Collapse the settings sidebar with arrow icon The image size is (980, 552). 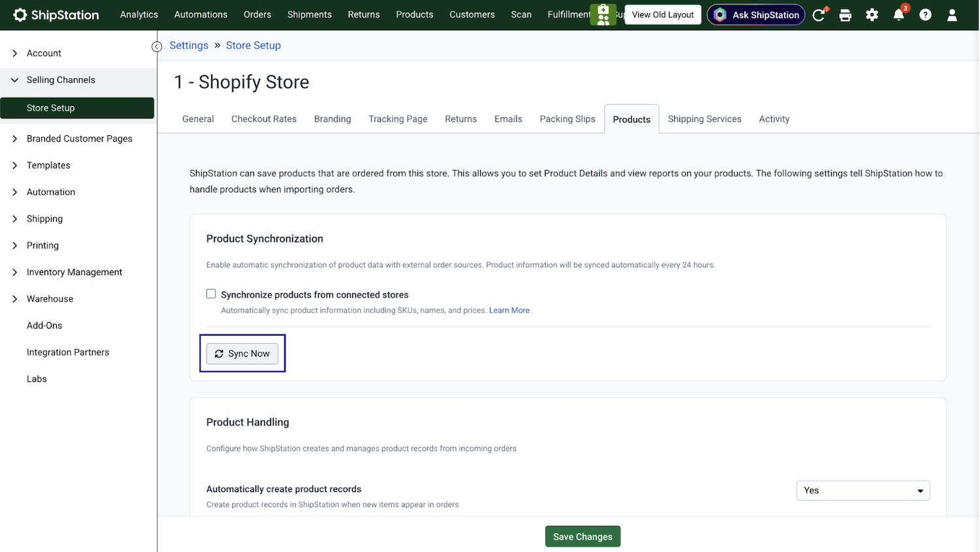coord(157,46)
